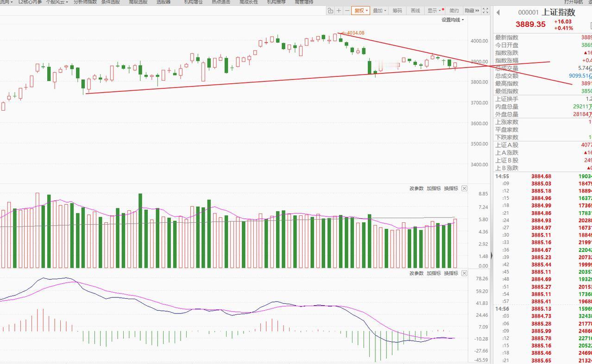Open the 机构增仓 menu item
592x364 pixels.
193,2
